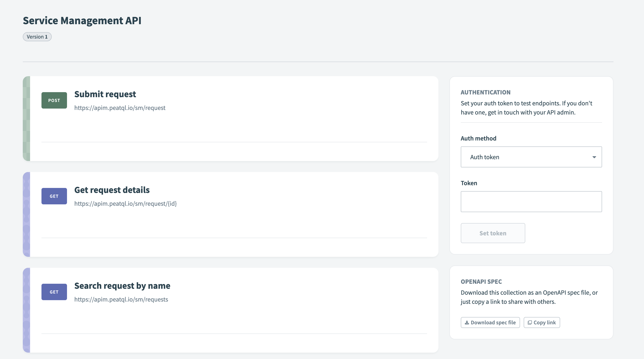644x359 pixels.
Task: Click the Search request by name heading
Action: [x=122, y=286]
